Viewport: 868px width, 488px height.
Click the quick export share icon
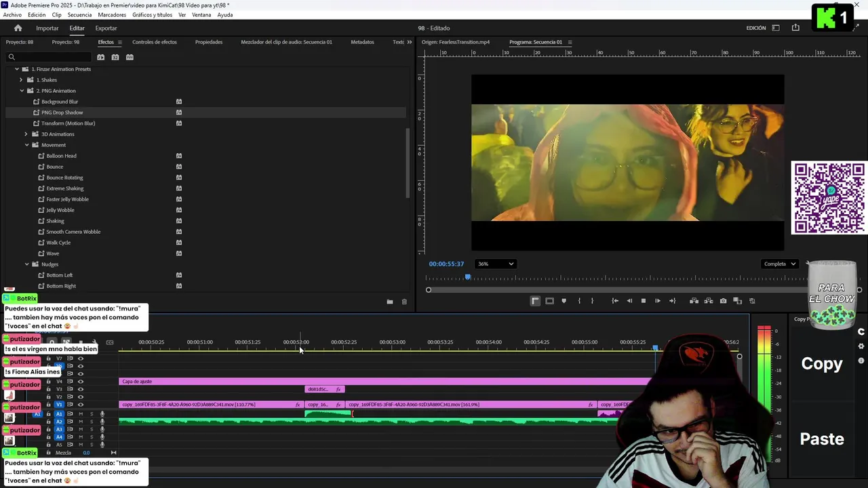[x=795, y=28]
